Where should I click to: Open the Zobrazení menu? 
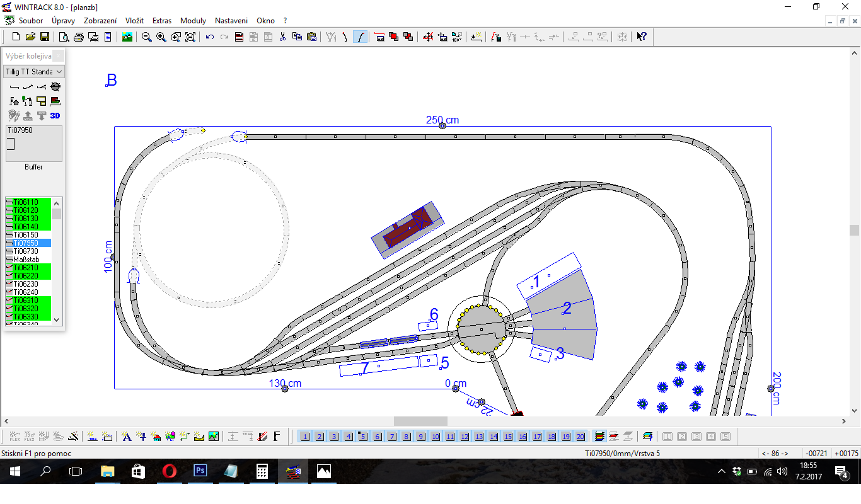(100, 21)
